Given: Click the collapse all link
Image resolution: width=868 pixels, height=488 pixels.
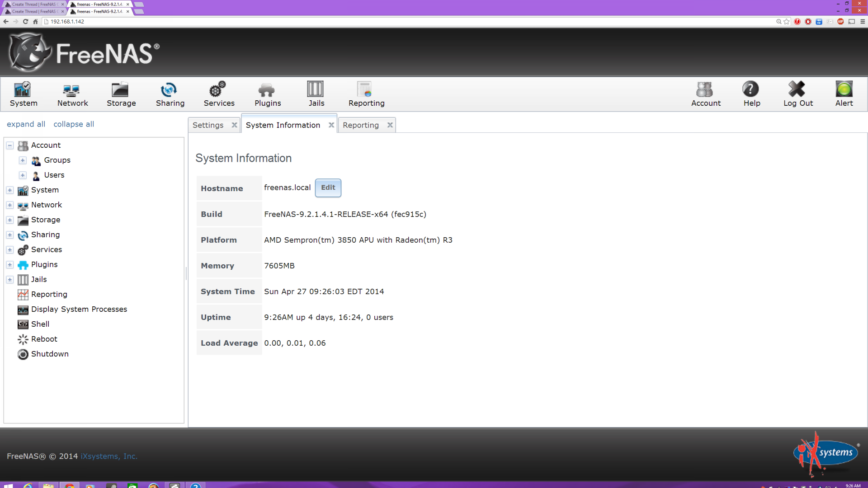Looking at the screenshot, I should tap(74, 124).
